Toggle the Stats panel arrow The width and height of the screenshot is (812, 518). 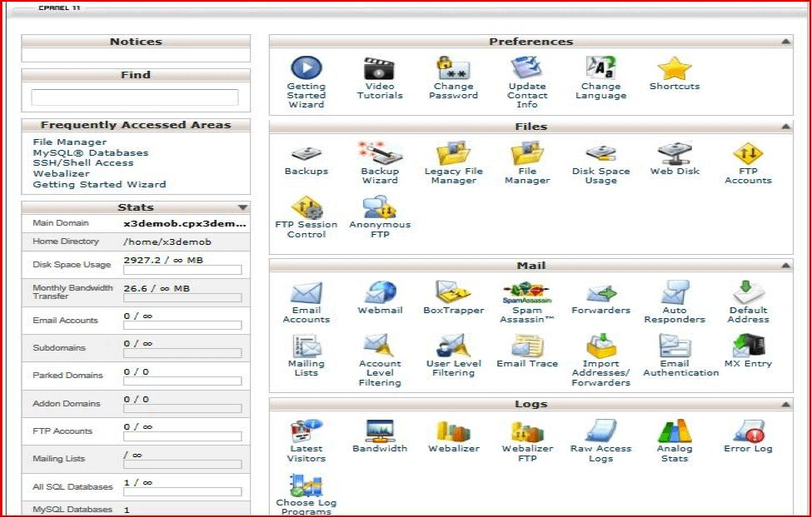pos(242,207)
